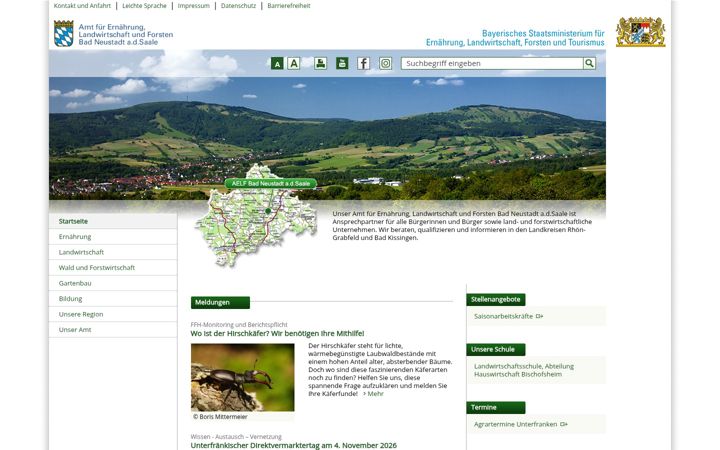Click the regional district map image
Screen dimensions: 720x450
[256, 216]
